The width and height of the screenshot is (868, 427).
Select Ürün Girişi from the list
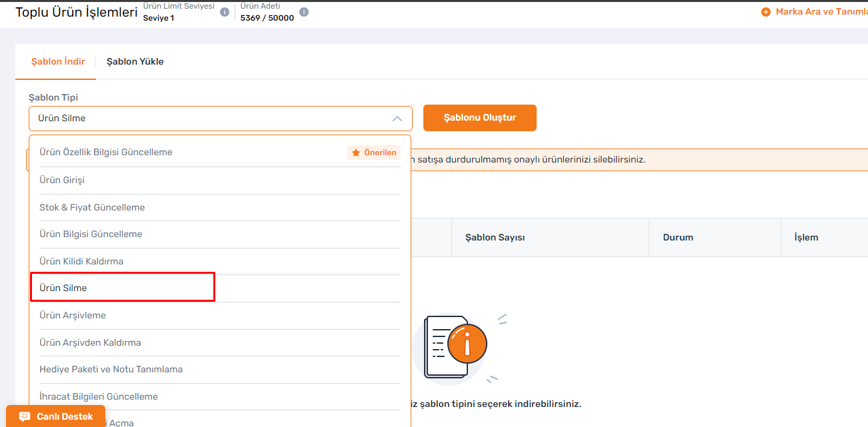click(x=220, y=180)
